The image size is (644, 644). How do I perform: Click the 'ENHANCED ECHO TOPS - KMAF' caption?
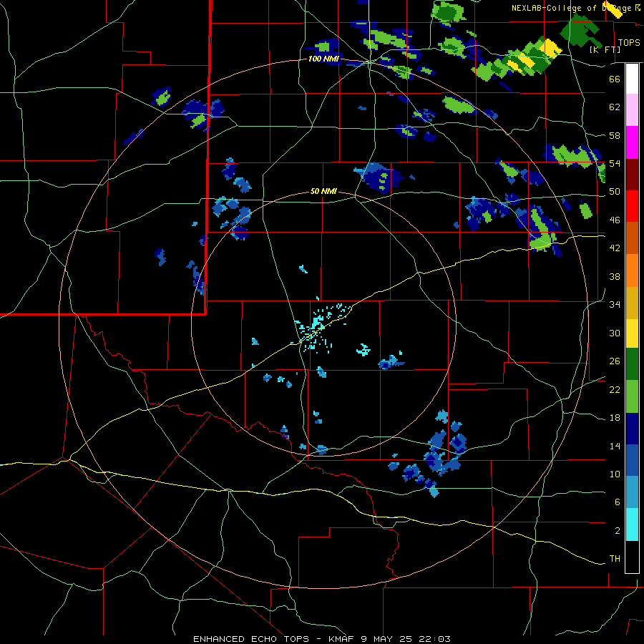[x=273, y=639]
